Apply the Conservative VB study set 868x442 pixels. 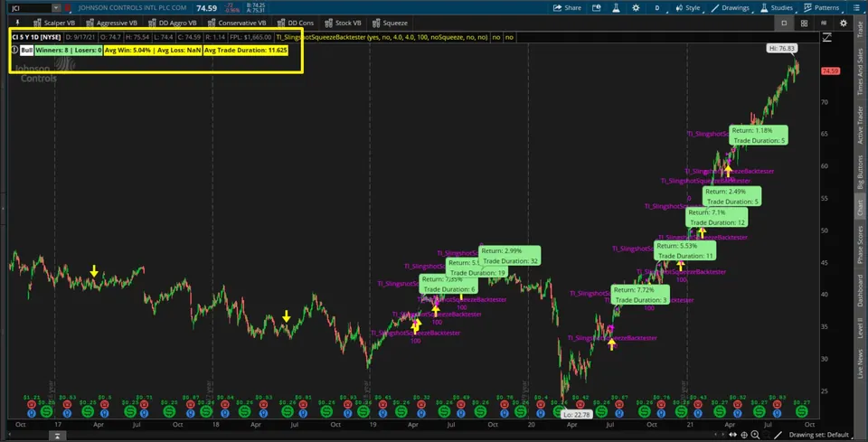pyautogui.click(x=236, y=23)
